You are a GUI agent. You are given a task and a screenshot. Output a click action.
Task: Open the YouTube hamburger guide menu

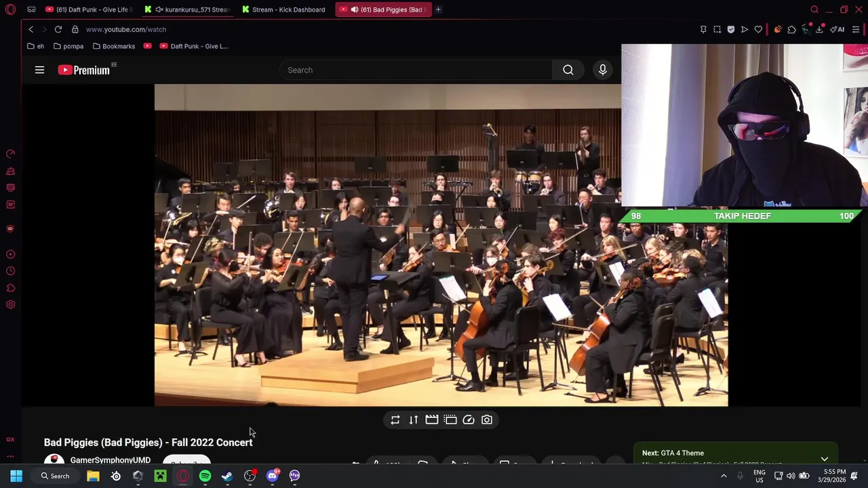click(x=39, y=70)
